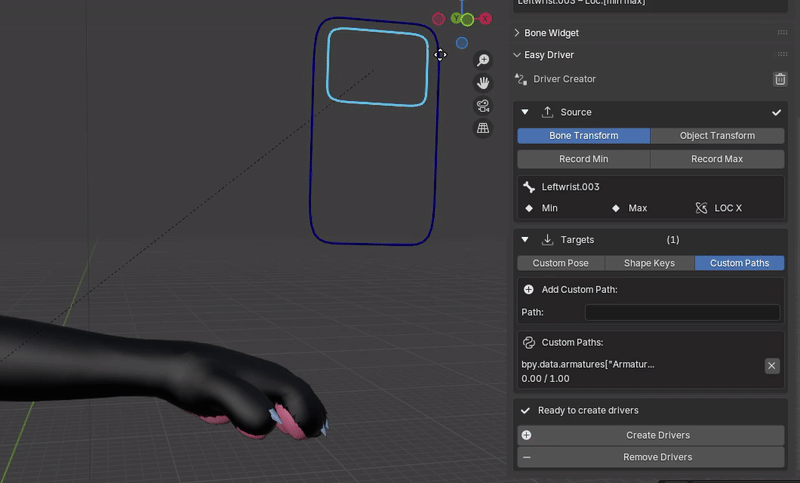
Task: Click the plus icon beside Add Custom Path
Action: (x=529, y=290)
